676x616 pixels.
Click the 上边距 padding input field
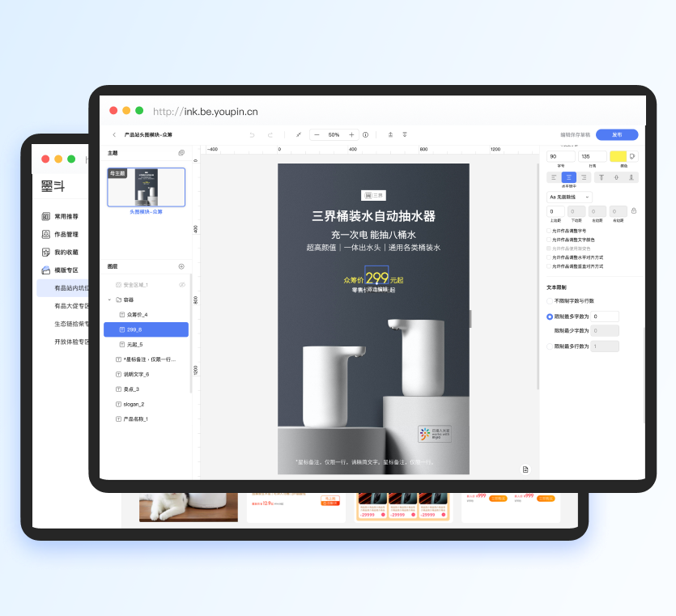555,211
